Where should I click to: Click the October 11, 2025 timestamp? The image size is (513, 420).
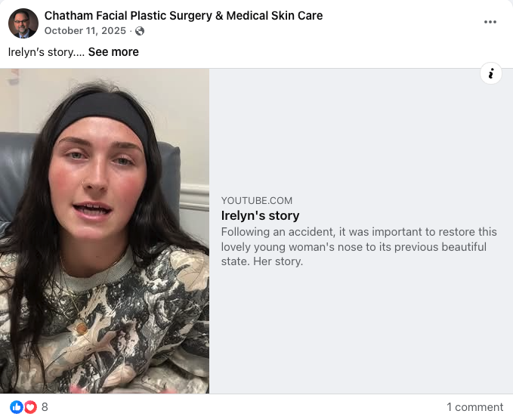point(85,31)
